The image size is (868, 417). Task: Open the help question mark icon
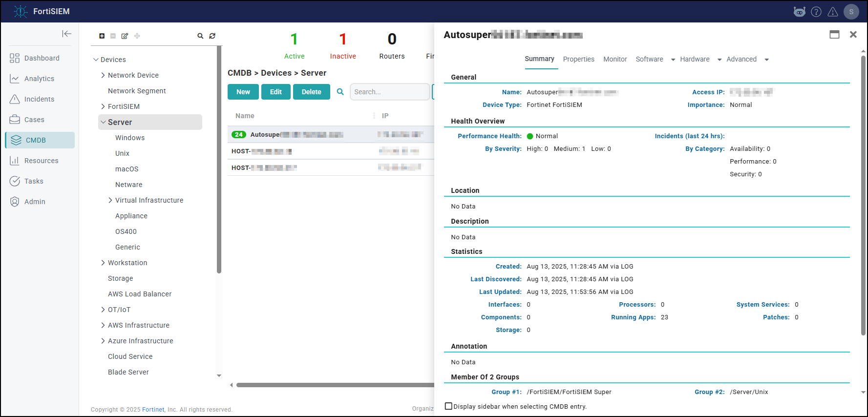(816, 12)
